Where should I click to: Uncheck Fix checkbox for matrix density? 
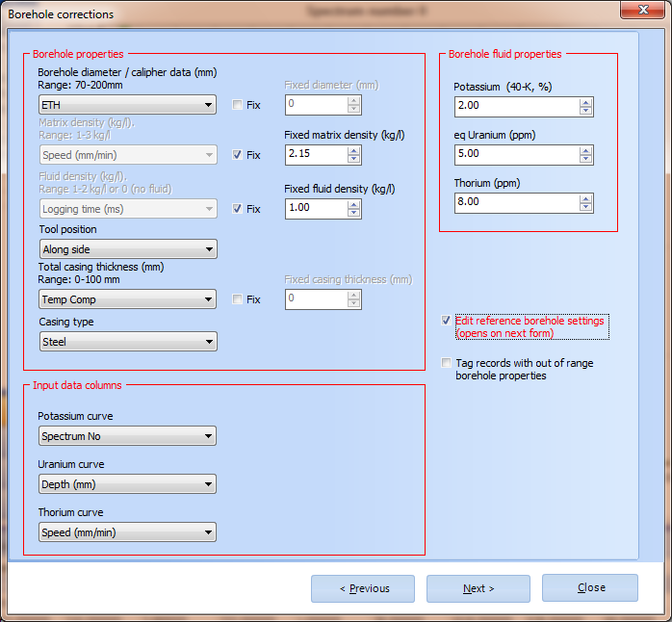click(238, 155)
